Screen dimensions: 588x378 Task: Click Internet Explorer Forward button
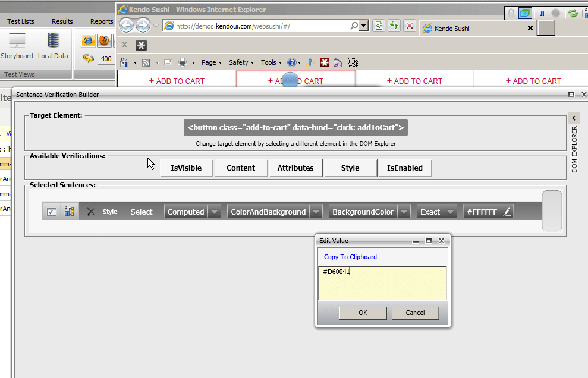click(143, 26)
